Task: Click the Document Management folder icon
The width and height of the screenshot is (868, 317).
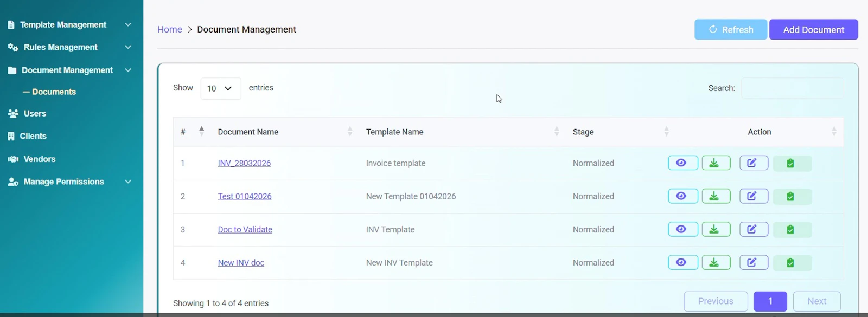Action: [12, 70]
